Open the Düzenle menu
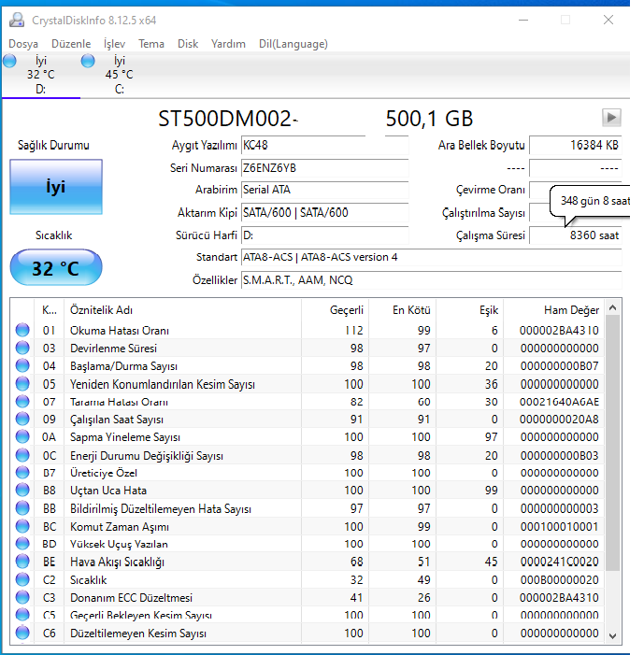644x655 pixels. click(x=71, y=43)
